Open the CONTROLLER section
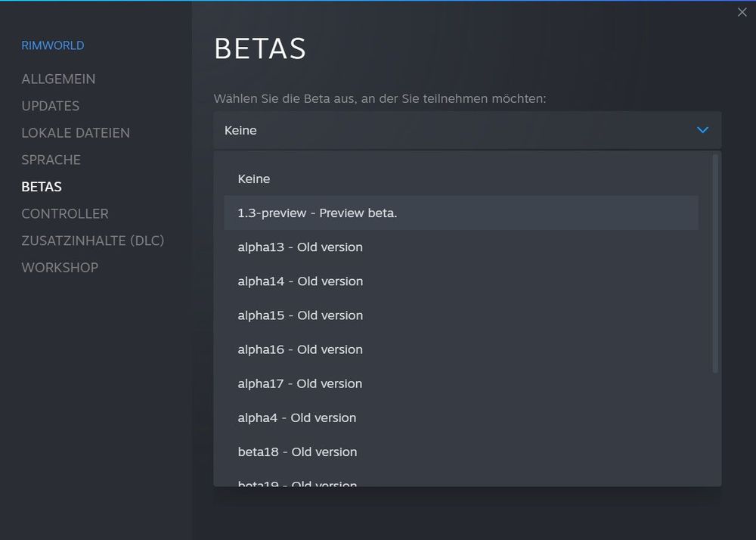 (65, 214)
